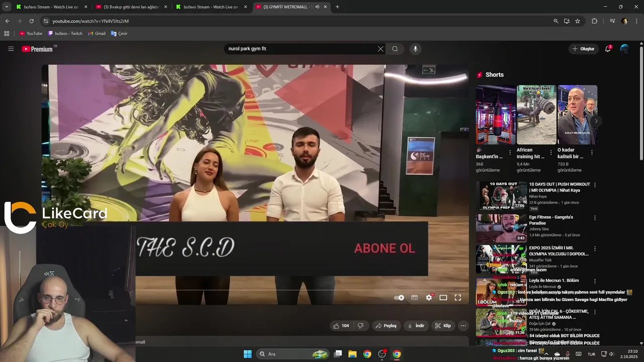Screen dimensions: 644x362
Task: Open options for Doğa İçin Çal video
Action: pyautogui.click(x=595, y=312)
